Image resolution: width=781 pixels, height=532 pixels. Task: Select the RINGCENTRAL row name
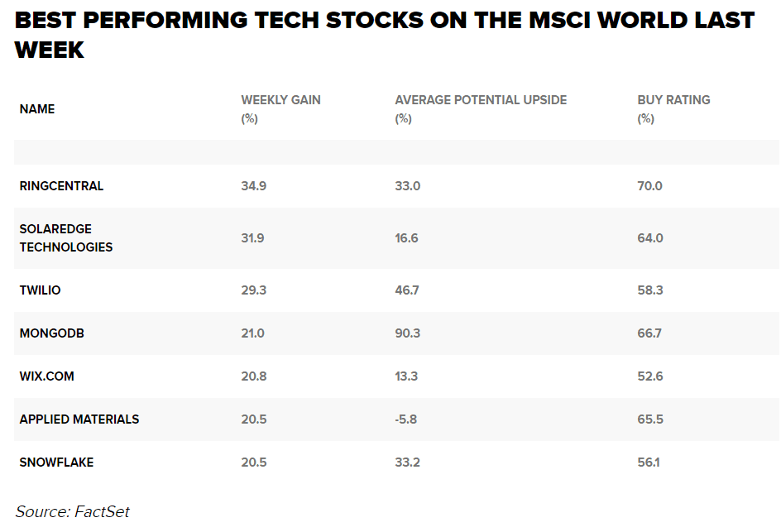(x=62, y=186)
